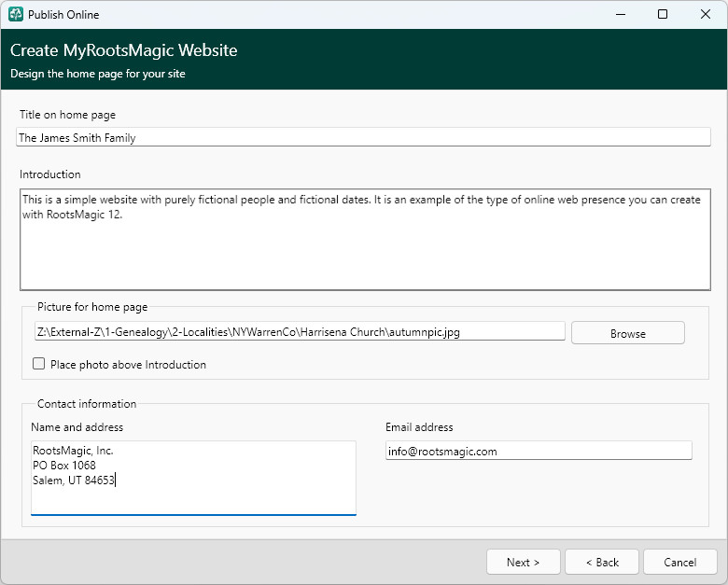728x585 pixels.
Task: Click the 'Title on home page' label
Action: 67,115
